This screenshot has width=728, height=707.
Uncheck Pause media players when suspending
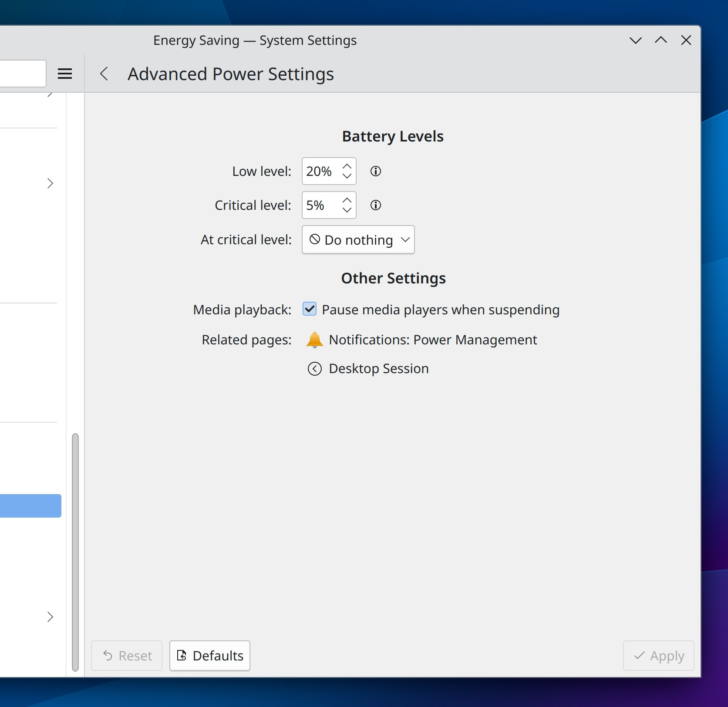[310, 309]
